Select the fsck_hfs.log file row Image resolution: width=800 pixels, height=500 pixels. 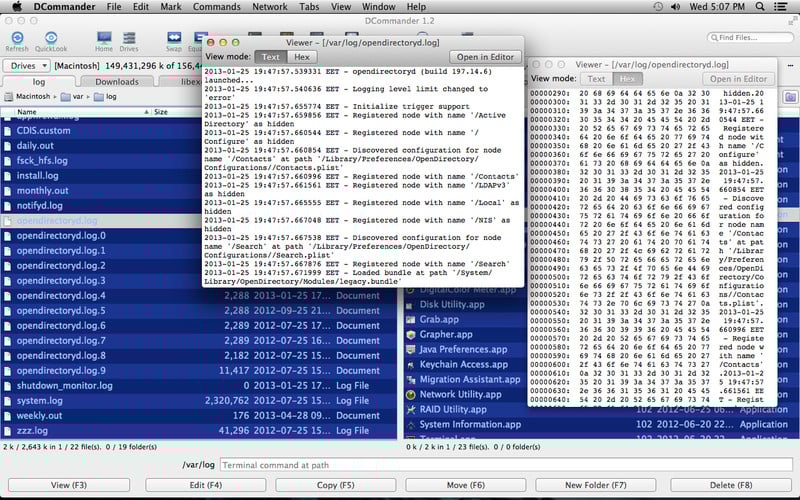[102, 161]
